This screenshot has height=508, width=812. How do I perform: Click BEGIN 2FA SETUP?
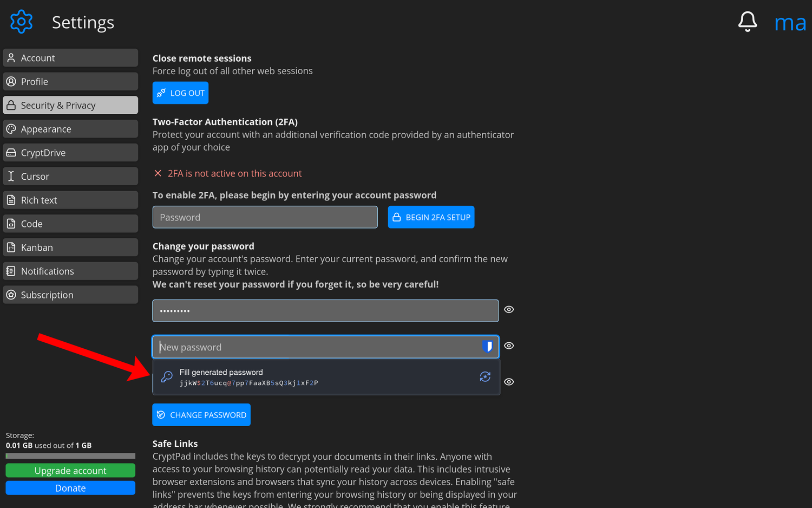(x=431, y=217)
